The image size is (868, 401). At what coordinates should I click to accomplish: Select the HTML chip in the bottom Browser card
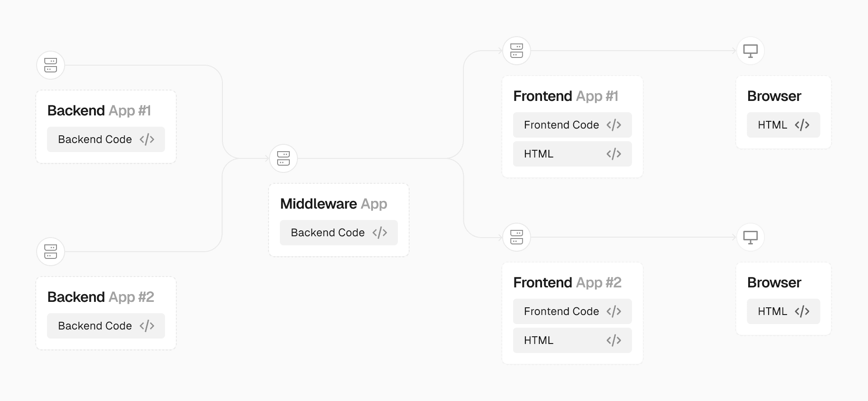point(783,311)
